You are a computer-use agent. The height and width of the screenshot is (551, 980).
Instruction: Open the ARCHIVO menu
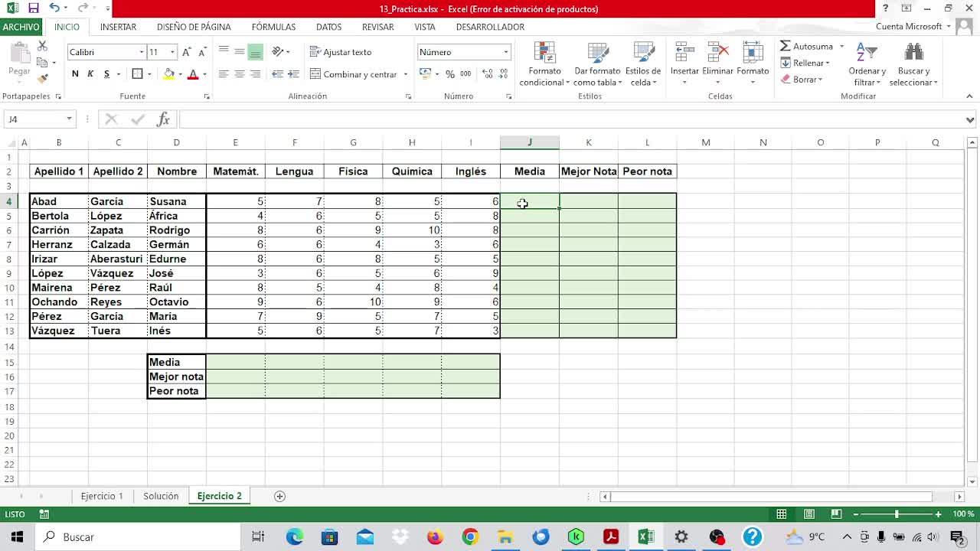tap(21, 27)
